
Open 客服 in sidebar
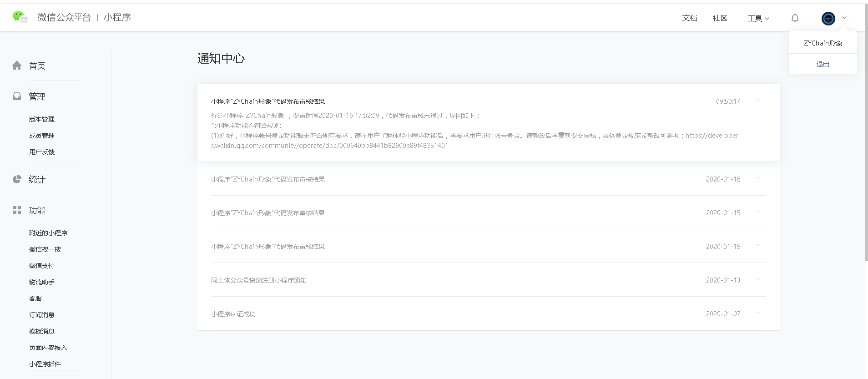[35, 298]
